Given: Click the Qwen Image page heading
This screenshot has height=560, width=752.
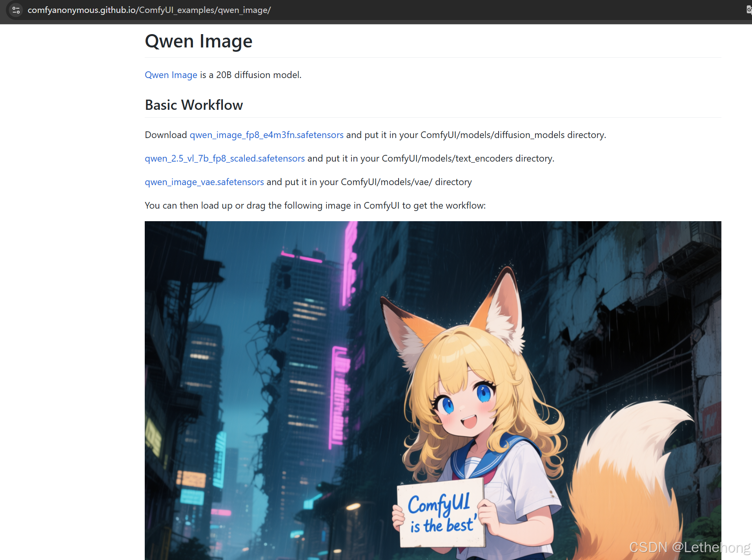Looking at the screenshot, I should point(198,41).
